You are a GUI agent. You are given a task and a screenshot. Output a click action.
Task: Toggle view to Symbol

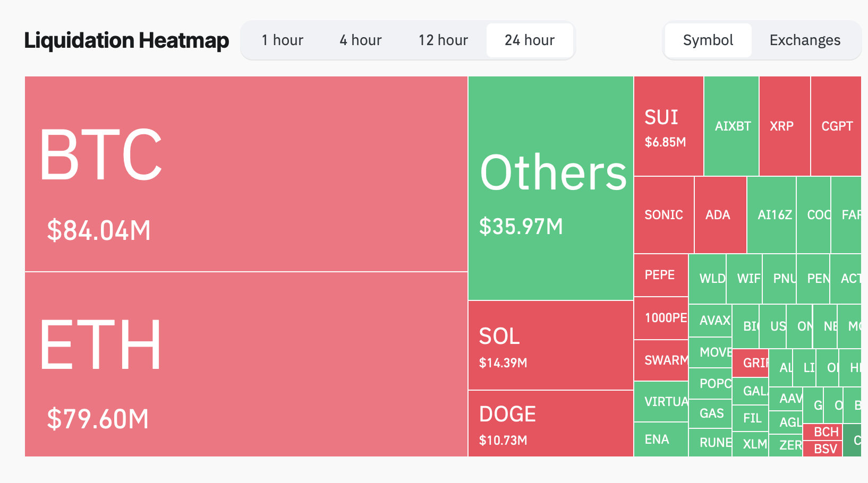[x=708, y=40]
